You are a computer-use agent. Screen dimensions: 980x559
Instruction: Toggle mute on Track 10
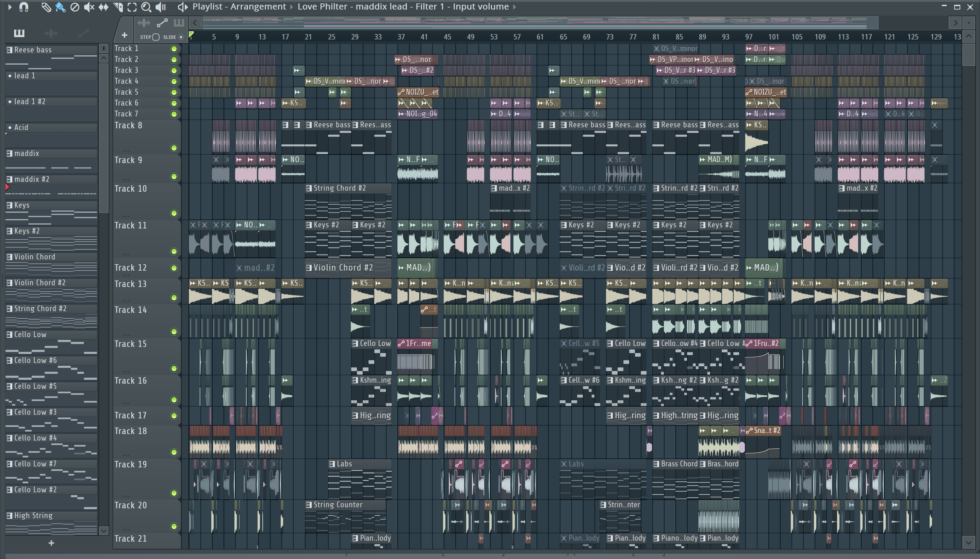174,213
